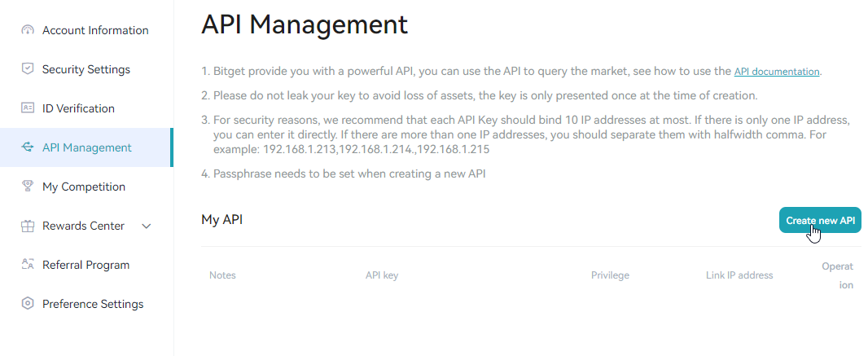Click the Preference Settings hexagon icon
Screen dimensions: 868x356
28,304
